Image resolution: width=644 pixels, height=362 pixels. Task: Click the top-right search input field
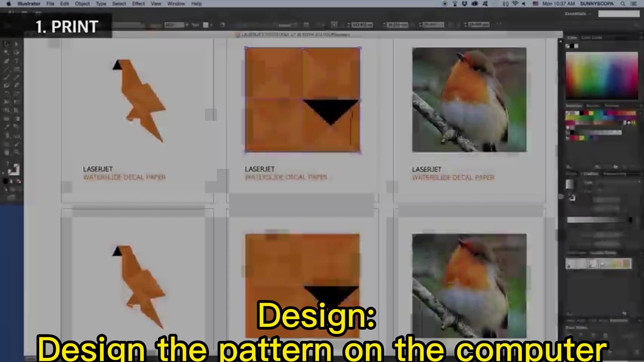(x=619, y=14)
